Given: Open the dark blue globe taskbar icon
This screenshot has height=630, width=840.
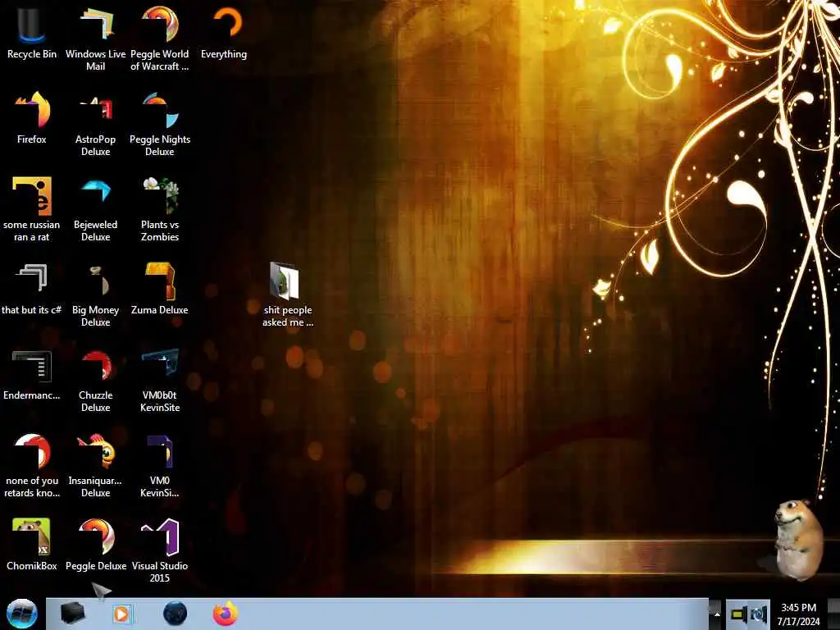Looking at the screenshot, I should click(175, 614).
